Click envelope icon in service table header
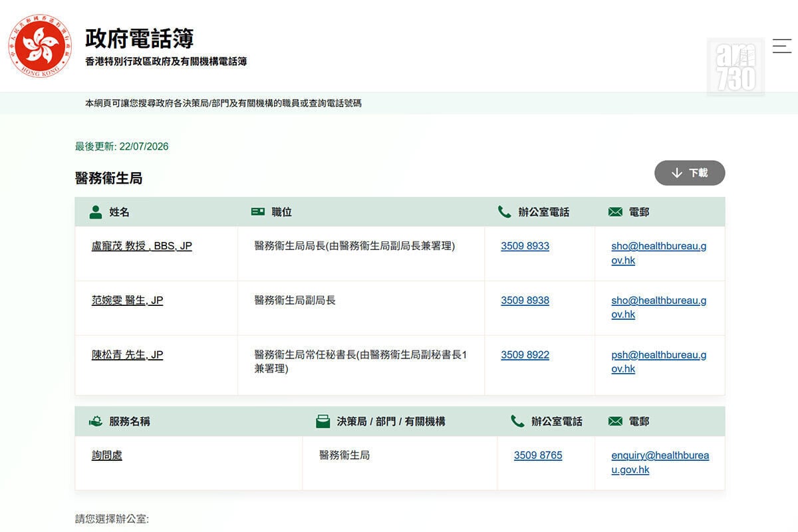This screenshot has width=798, height=532. (x=615, y=421)
